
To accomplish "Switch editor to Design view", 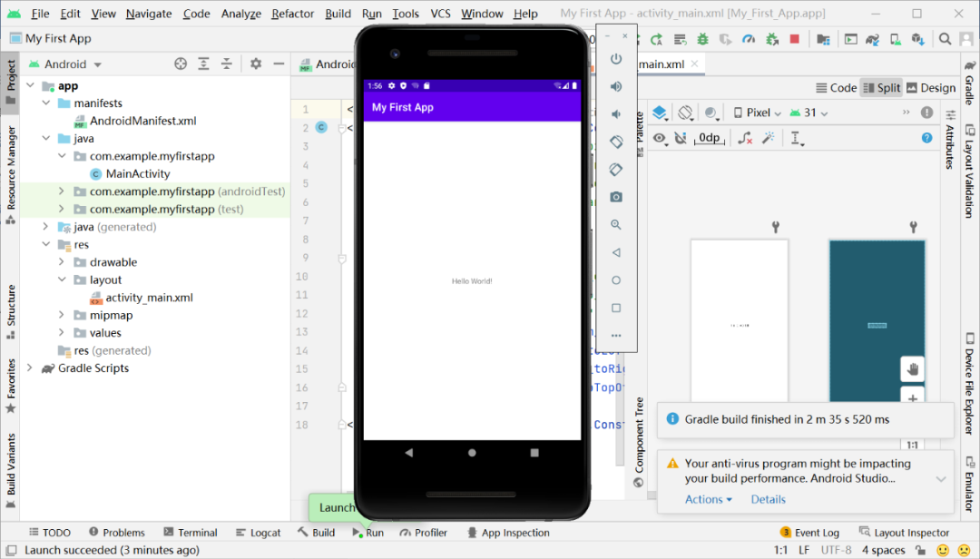I will pos(931,88).
